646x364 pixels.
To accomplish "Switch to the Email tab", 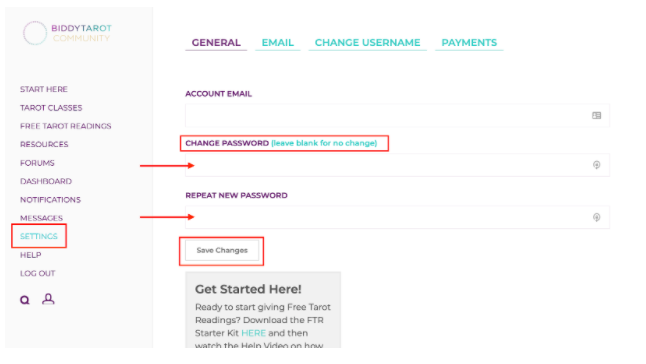I will point(278,43).
